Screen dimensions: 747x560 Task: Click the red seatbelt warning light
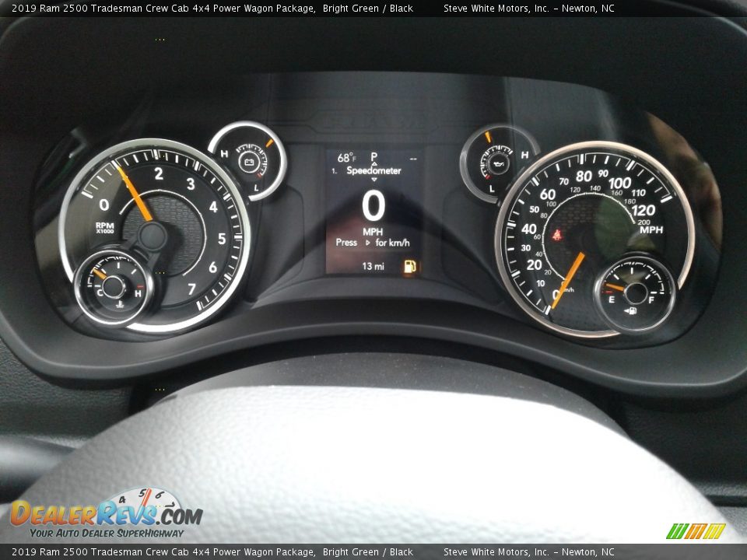tap(556, 233)
